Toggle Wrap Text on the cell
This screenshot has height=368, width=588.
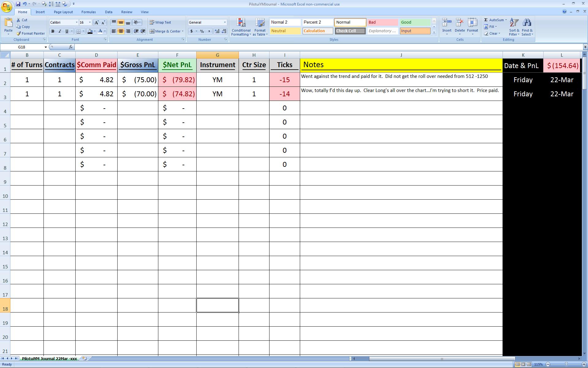tap(160, 22)
